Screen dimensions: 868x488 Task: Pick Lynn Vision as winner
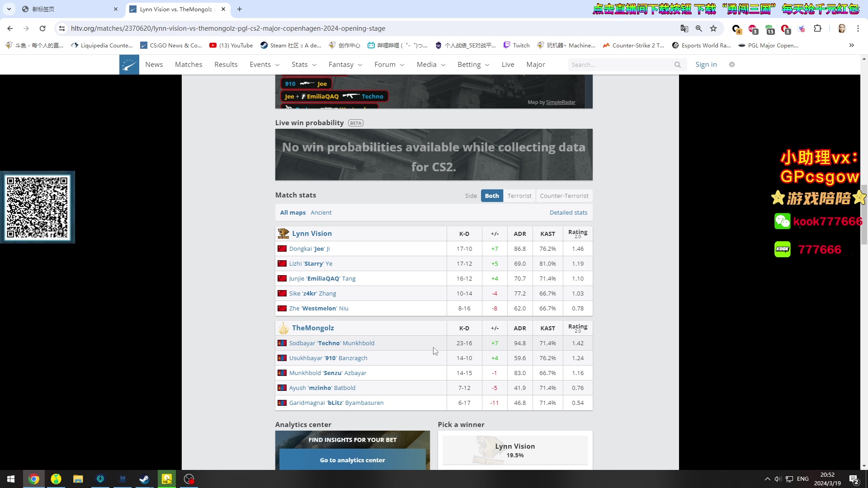[515, 450]
